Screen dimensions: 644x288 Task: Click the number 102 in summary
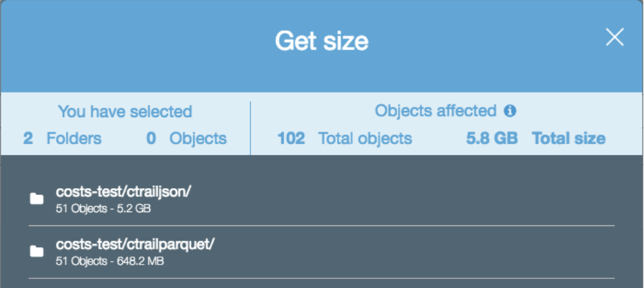(291, 138)
